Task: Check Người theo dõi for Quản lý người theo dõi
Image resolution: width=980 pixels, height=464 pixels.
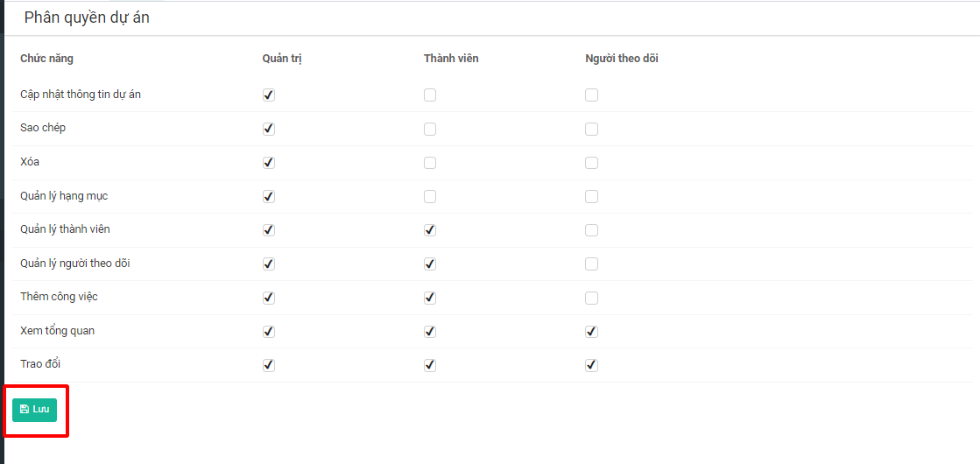Action: pos(592,264)
